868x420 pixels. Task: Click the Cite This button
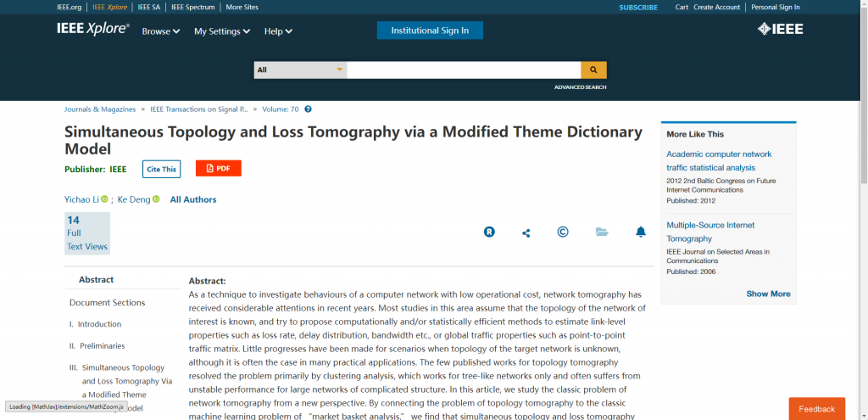[161, 169]
